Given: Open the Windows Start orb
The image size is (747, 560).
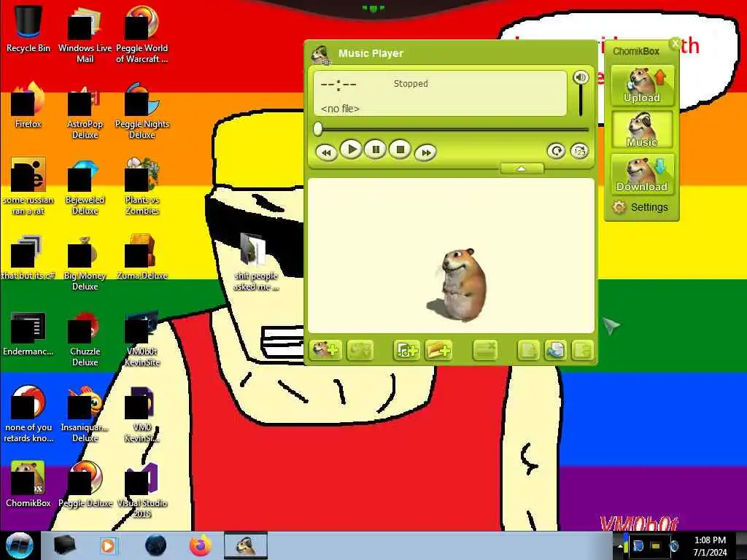Looking at the screenshot, I should (19, 545).
